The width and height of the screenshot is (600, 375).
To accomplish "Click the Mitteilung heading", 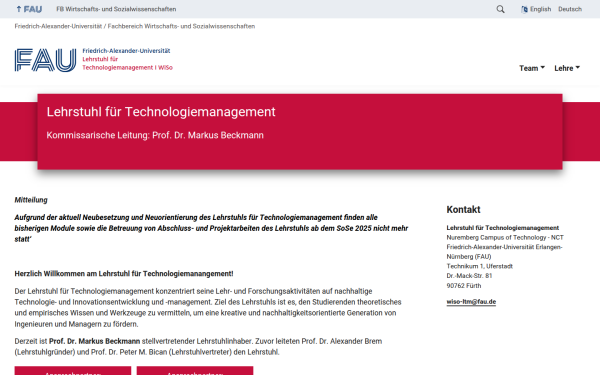I will click(x=31, y=200).
